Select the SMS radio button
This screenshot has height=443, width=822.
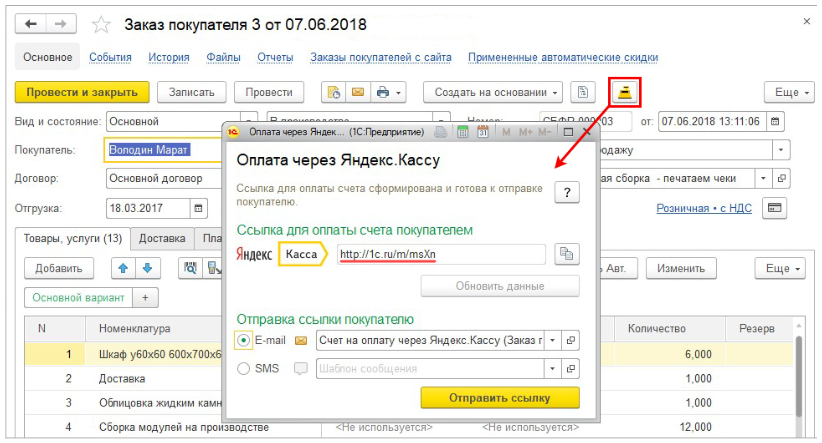point(245,368)
